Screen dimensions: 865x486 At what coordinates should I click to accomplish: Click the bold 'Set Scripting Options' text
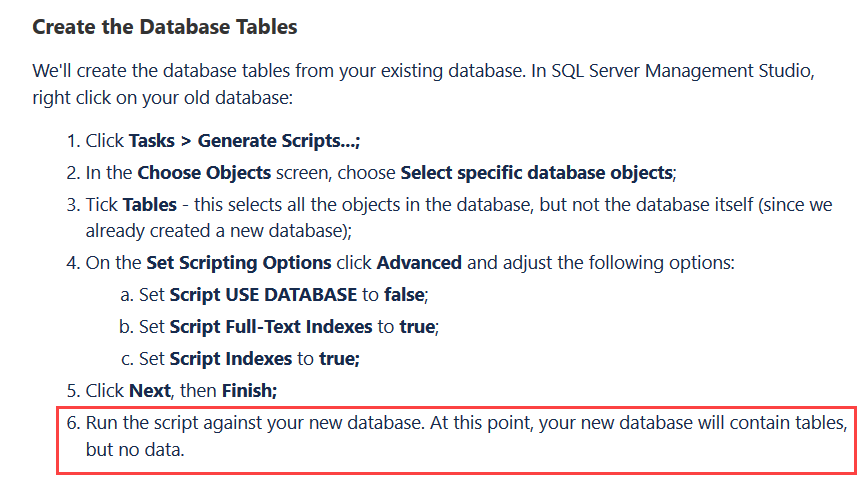[x=239, y=263]
